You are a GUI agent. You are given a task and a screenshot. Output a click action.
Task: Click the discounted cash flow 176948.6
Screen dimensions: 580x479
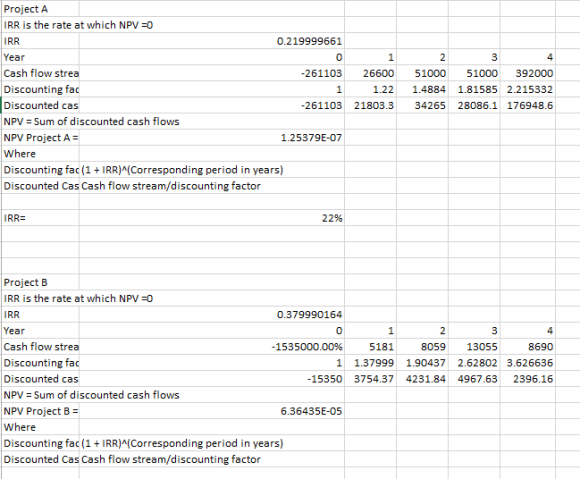click(527, 105)
